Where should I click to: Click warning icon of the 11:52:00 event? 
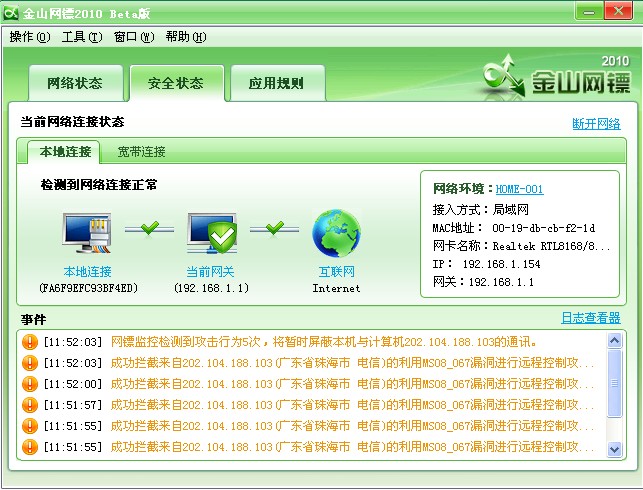point(30,383)
